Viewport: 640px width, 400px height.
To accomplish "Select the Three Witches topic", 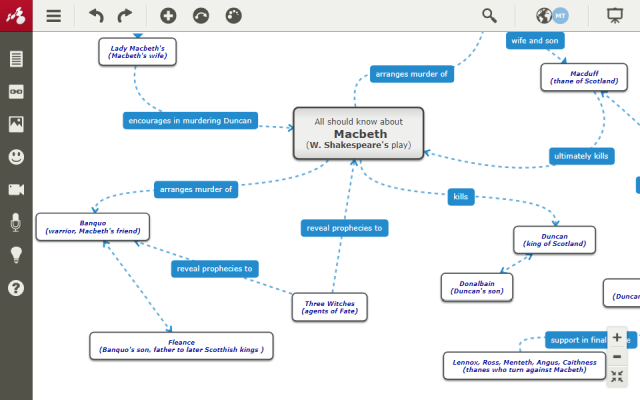I will coord(329,307).
